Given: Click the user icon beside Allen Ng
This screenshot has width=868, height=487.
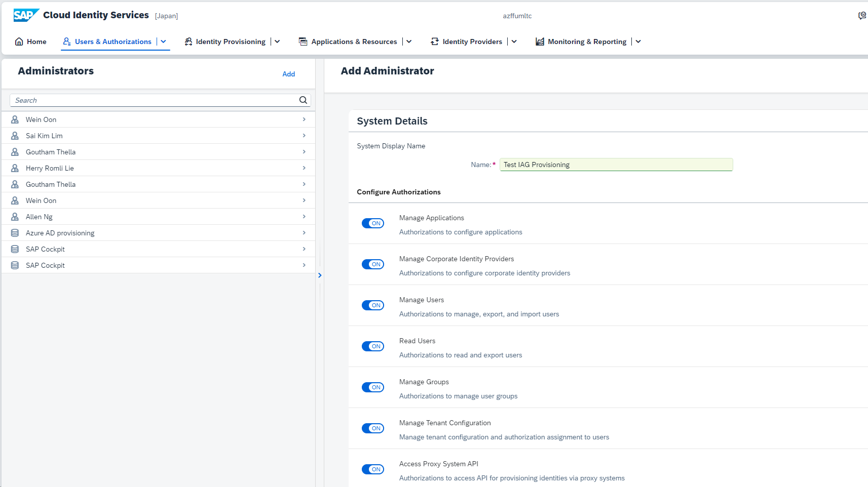Looking at the screenshot, I should pyautogui.click(x=15, y=217).
